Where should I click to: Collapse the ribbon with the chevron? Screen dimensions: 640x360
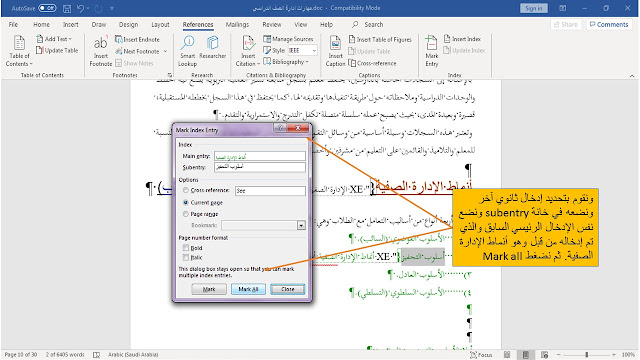coord(632,76)
